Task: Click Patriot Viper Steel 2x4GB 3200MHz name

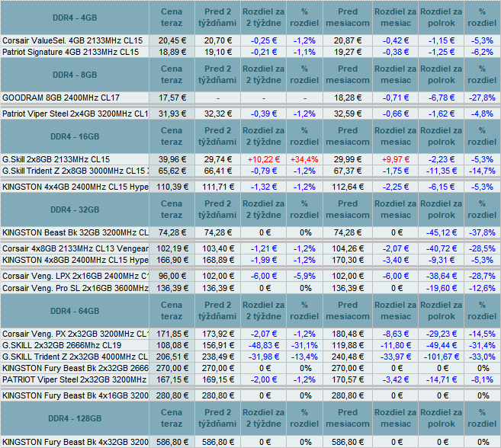Action: tap(75, 114)
